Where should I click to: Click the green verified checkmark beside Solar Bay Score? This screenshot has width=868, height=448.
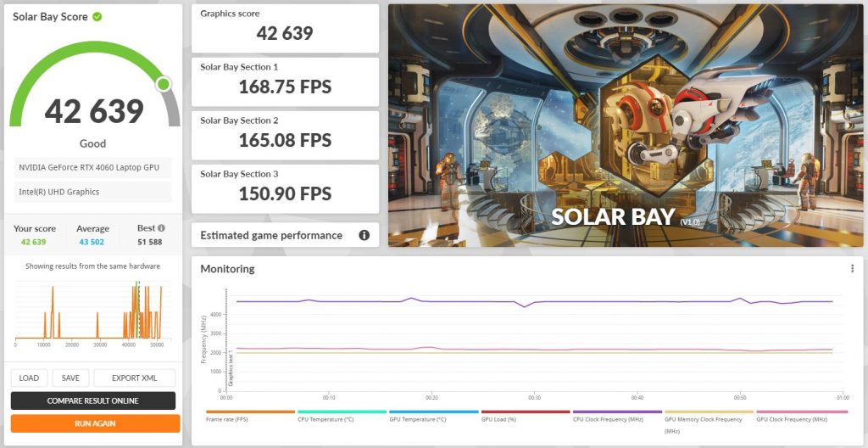click(x=97, y=17)
